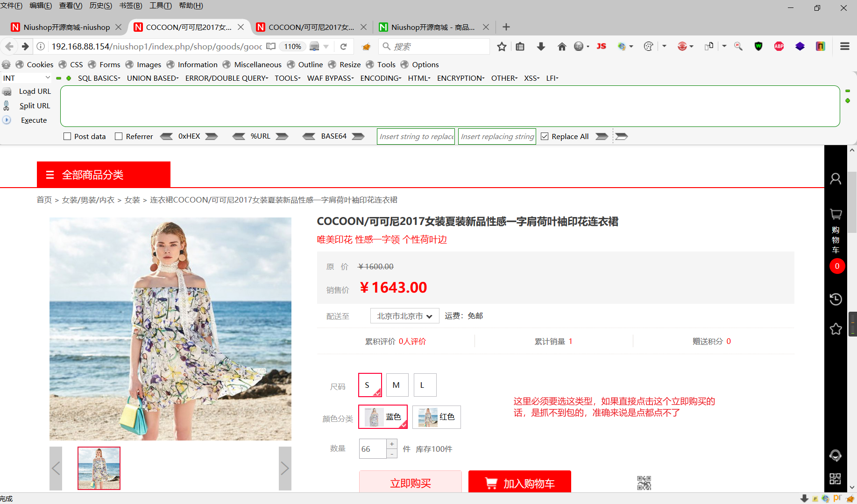Enable the Post data checkbox
Image resolution: width=857 pixels, height=504 pixels.
pyautogui.click(x=67, y=136)
